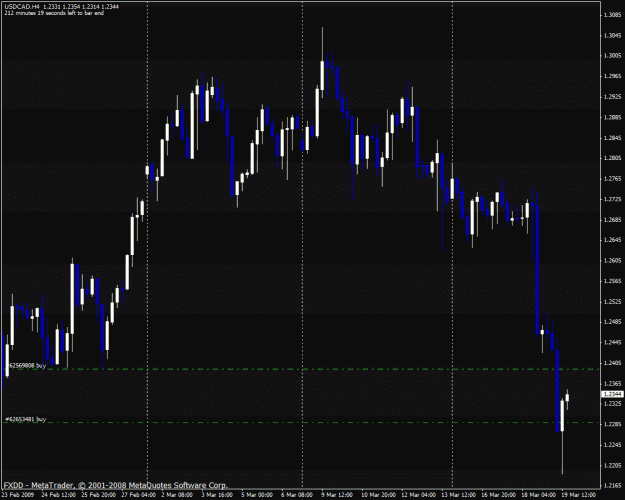Click the 3 Mar 16:00 time label

pyautogui.click(x=217, y=495)
